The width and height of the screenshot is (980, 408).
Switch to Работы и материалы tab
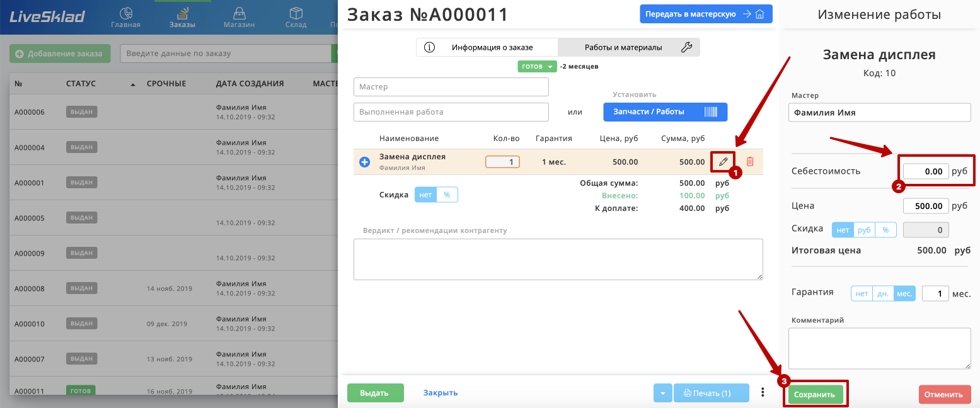[x=629, y=47]
